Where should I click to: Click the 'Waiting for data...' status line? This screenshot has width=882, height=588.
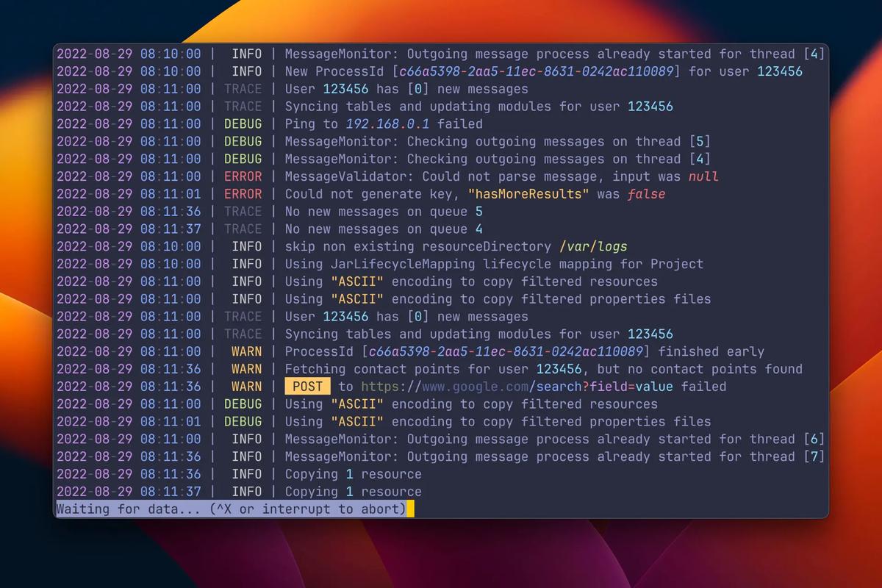pos(231,509)
